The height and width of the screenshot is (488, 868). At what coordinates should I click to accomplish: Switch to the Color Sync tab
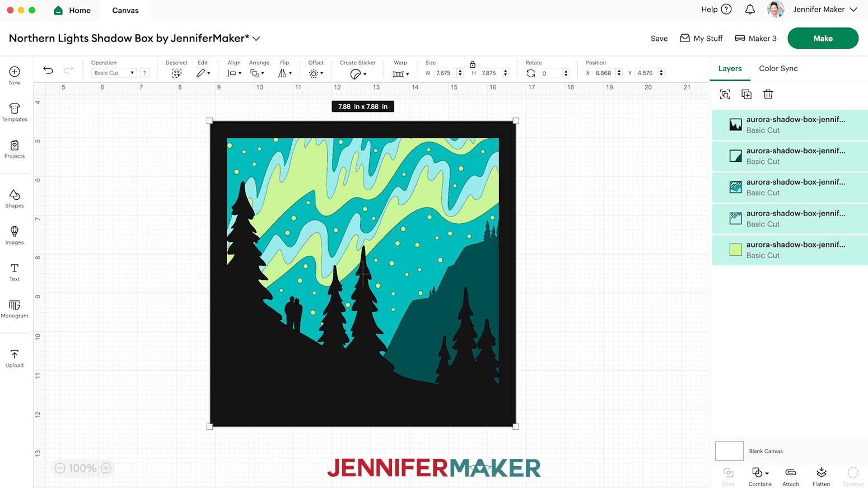click(778, 68)
